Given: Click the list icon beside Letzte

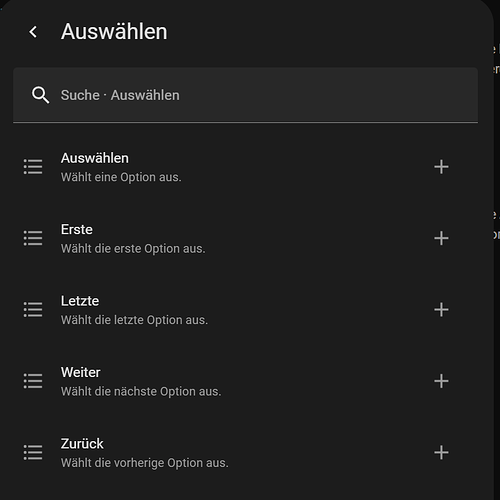Looking at the screenshot, I should click(x=33, y=310).
